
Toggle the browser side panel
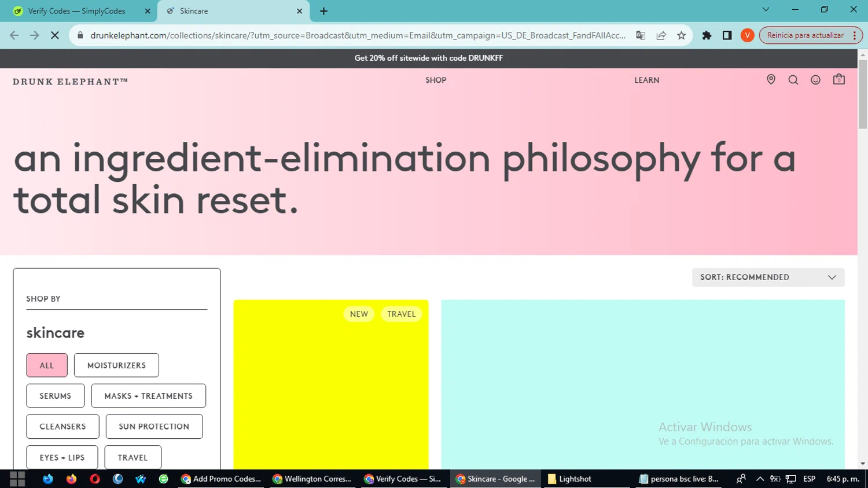click(727, 35)
